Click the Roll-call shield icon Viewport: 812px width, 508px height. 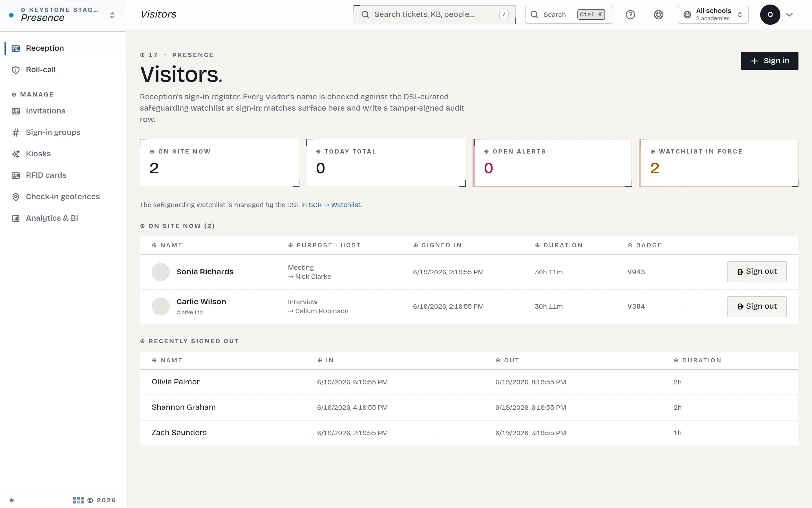(x=16, y=70)
